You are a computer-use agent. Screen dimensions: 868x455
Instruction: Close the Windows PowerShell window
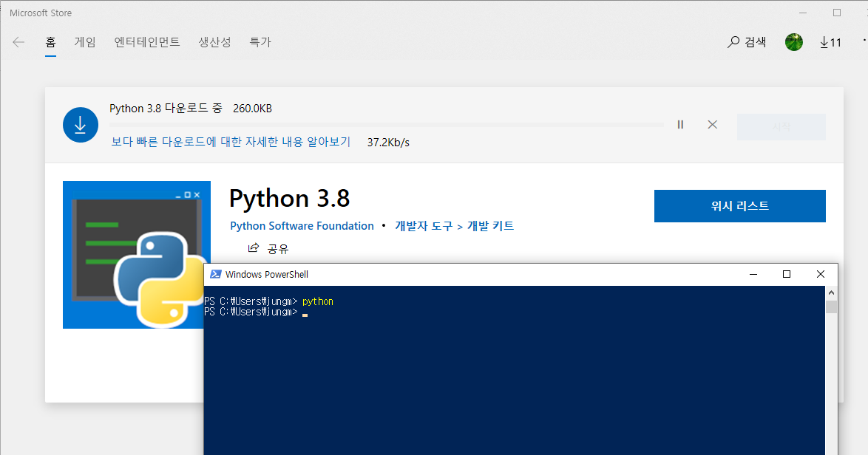click(x=821, y=274)
